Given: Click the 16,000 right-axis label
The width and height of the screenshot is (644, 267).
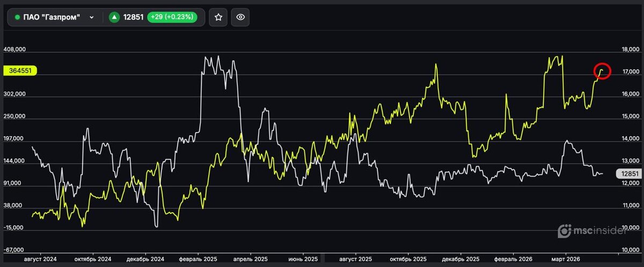Looking at the screenshot, I should point(630,94).
